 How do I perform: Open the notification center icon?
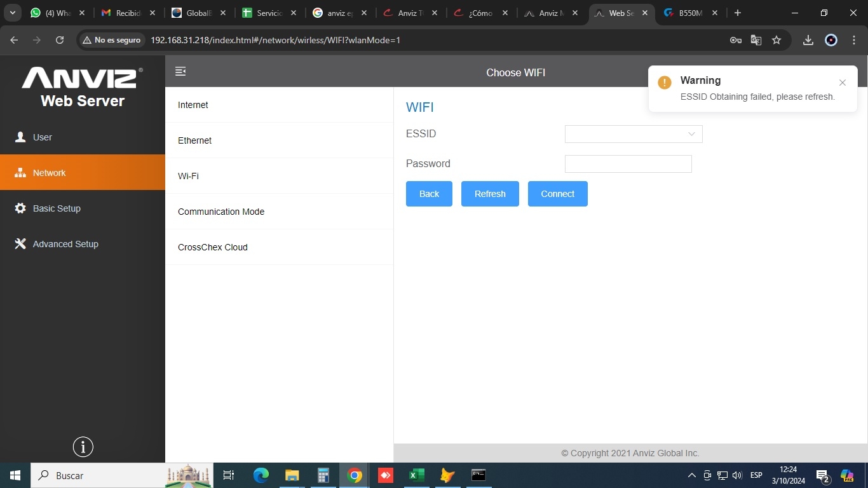[x=823, y=476]
